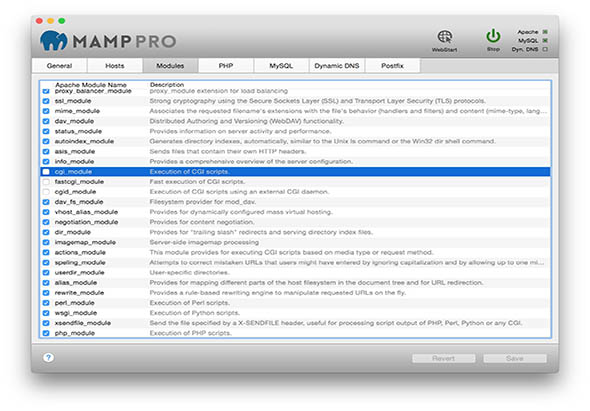Screen dimensions: 590x411
Task: Toggle the Dyn. DNS status box
Action: click(545, 49)
